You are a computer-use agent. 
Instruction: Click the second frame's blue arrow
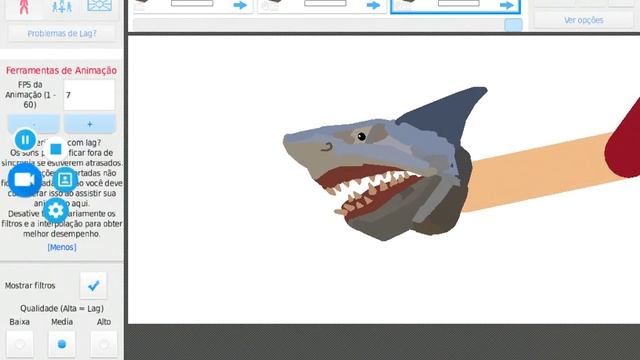pos(373,5)
